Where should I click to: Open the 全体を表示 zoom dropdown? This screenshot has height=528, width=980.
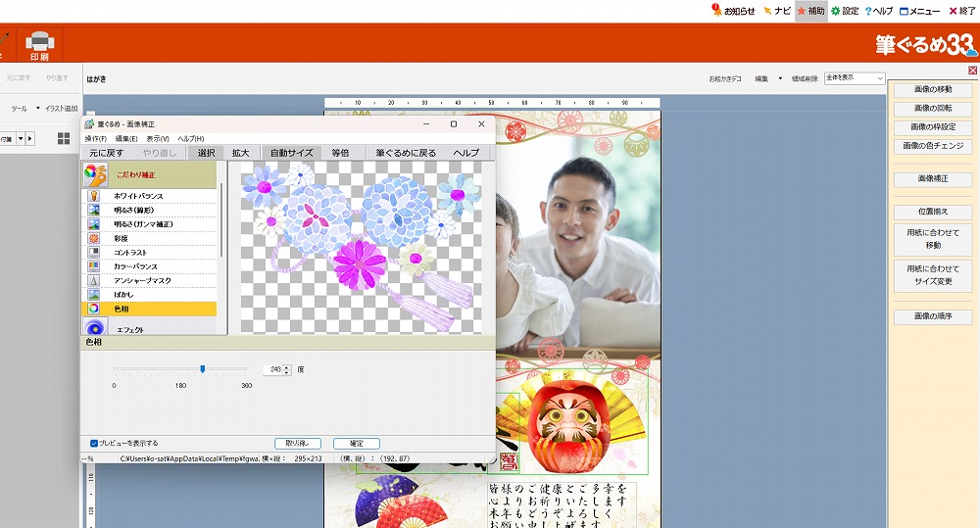855,77
